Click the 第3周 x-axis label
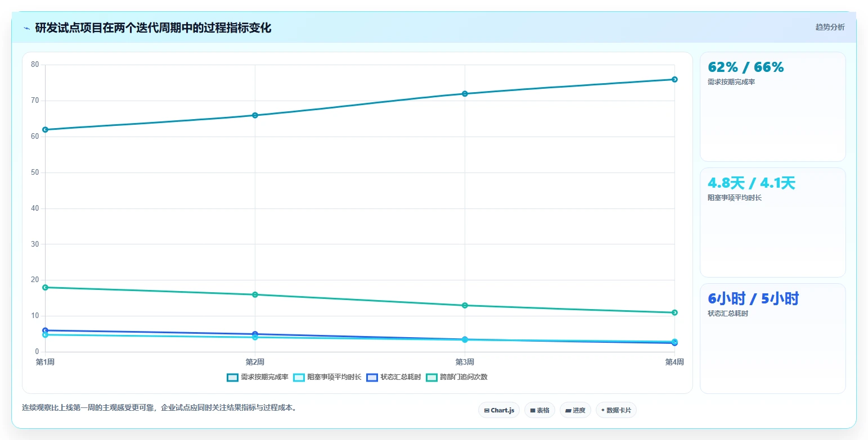This screenshot has width=868, height=440. click(465, 362)
